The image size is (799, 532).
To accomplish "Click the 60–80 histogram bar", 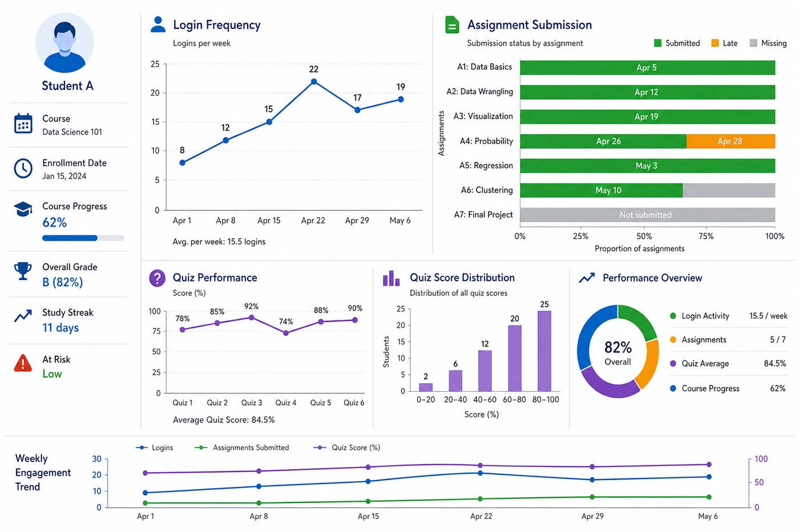I will 515,358.
